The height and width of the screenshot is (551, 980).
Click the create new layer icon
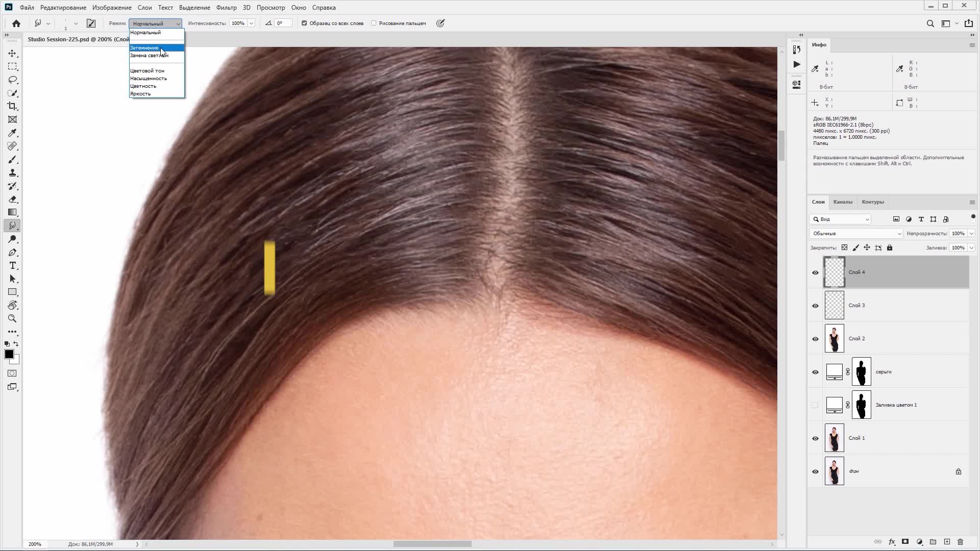(x=947, y=542)
